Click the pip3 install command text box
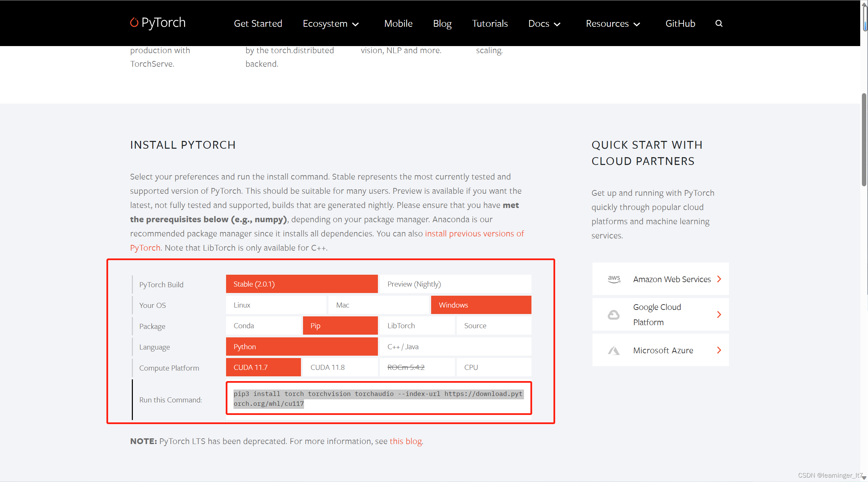 [x=378, y=398]
